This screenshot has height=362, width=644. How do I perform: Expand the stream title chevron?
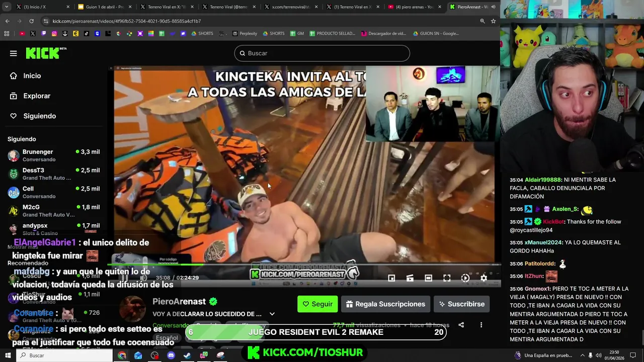[x=272, y=314]
